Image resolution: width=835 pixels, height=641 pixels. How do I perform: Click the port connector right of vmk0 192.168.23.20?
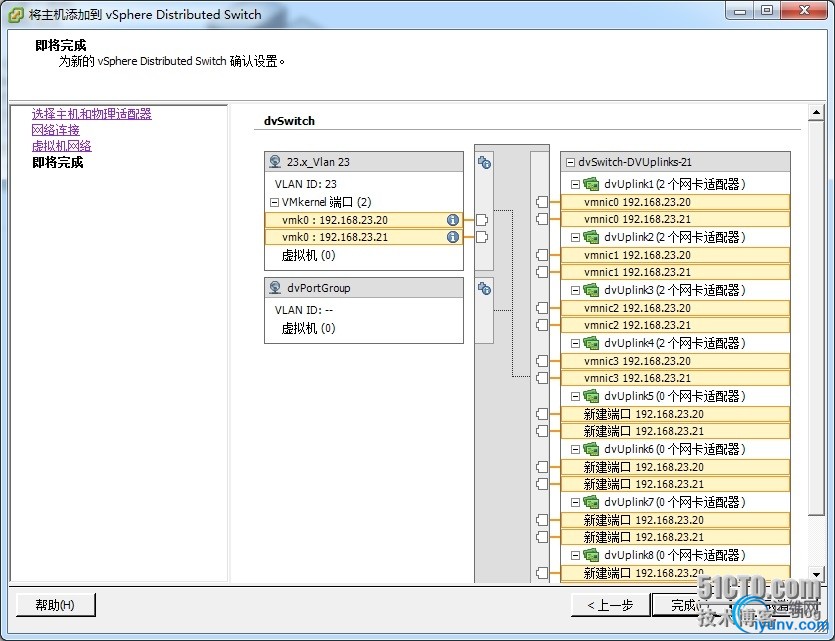482,220
